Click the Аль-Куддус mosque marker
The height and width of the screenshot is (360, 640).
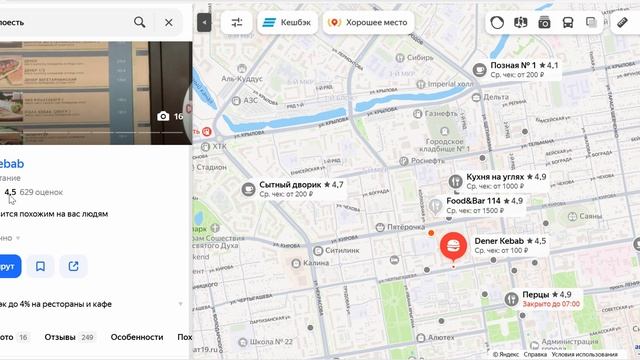(242, 69)
